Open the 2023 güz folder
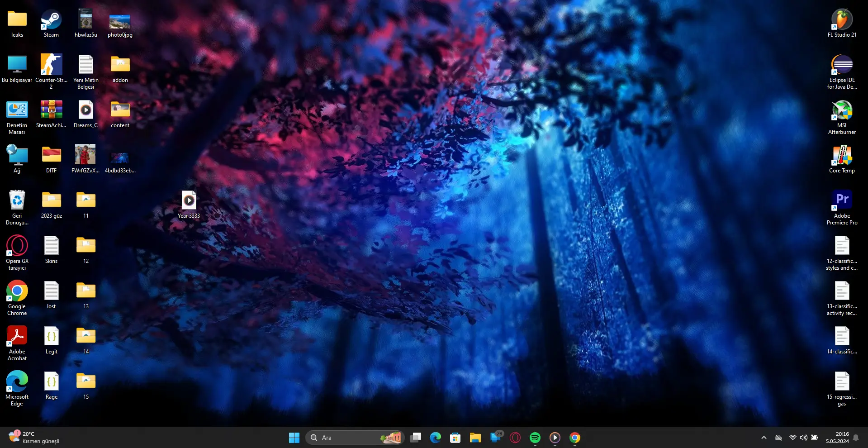The image size is (868, 448). (x=51, y=205)
